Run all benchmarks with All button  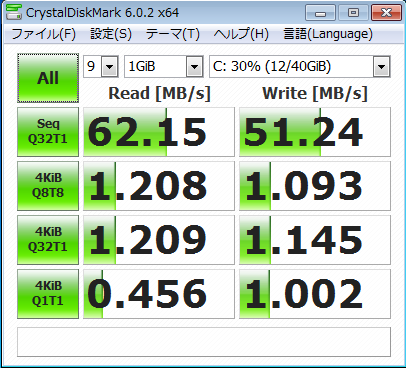coord(48,78)
